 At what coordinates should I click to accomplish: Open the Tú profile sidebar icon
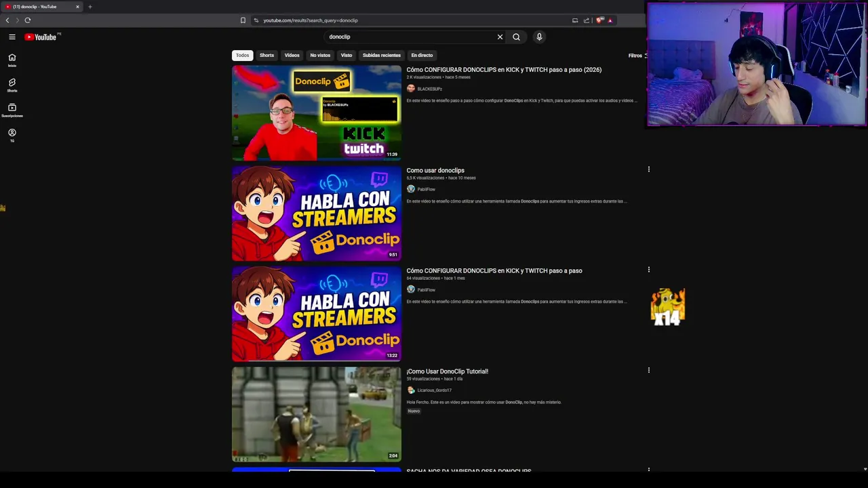point(12,135)
